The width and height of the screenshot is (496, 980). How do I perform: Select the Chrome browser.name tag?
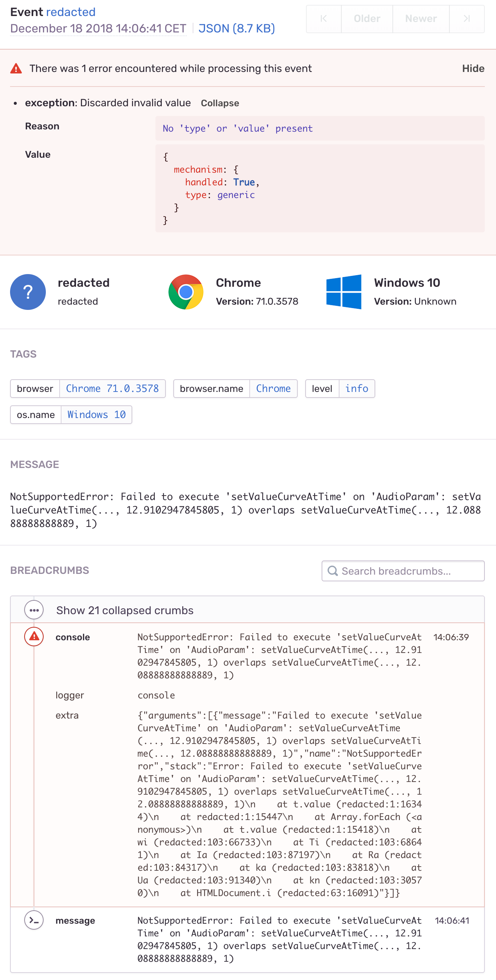pyautogui.click(x=273, y=389)
